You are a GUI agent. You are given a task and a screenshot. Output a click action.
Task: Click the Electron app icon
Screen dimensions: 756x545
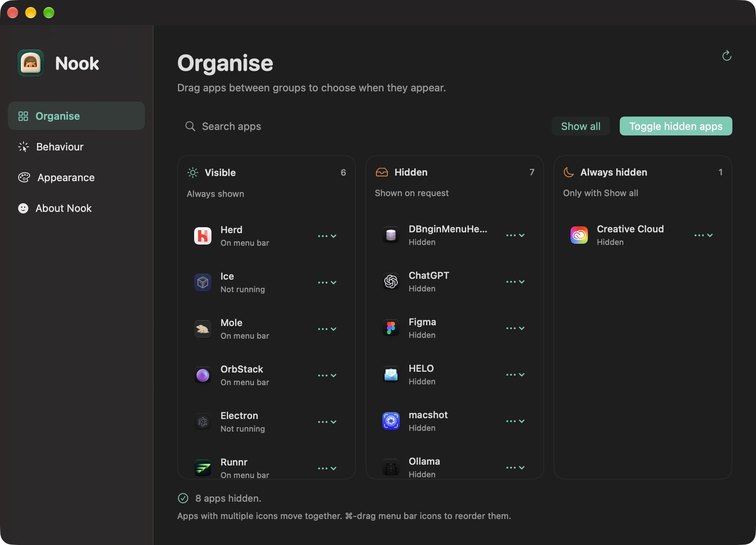pyautogui.click(x=203, y=422)
